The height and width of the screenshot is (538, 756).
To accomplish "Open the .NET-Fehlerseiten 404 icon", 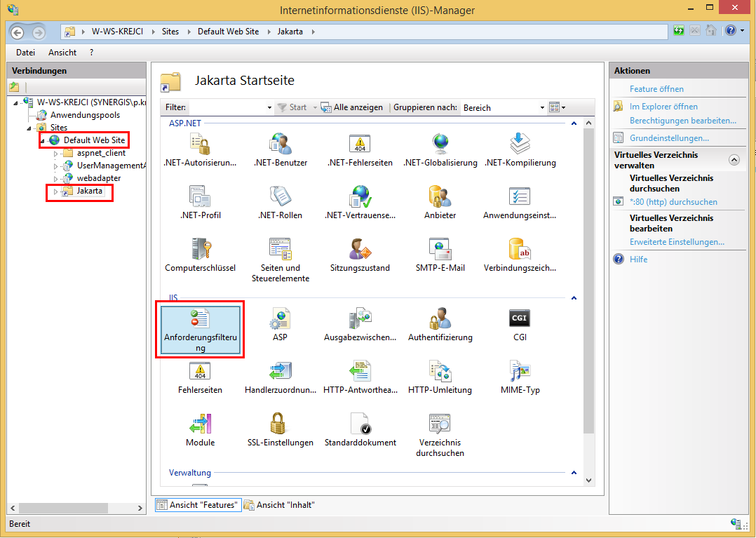I will [x=360, y=144].
